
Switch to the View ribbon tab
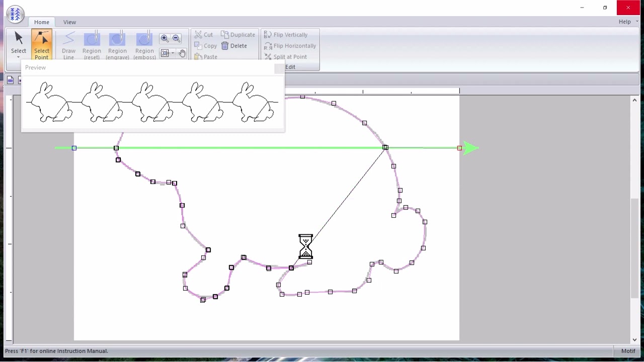[x=69, y=22]
